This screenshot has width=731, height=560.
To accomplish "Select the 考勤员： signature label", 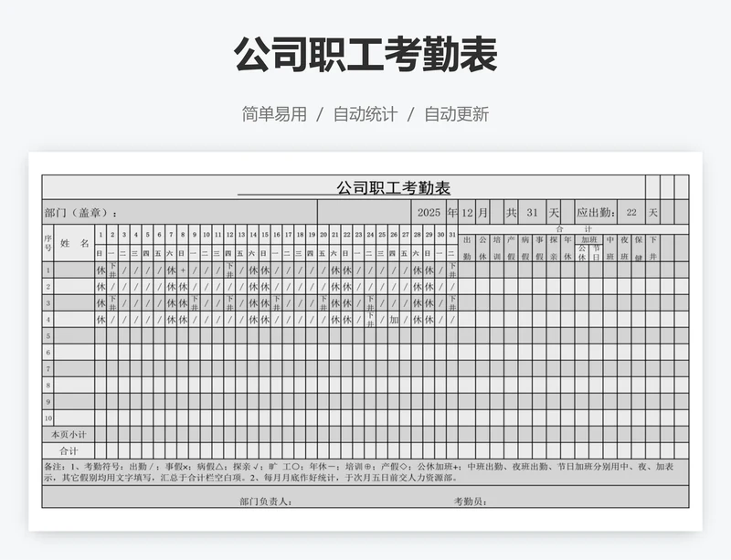I will point(471,502).
